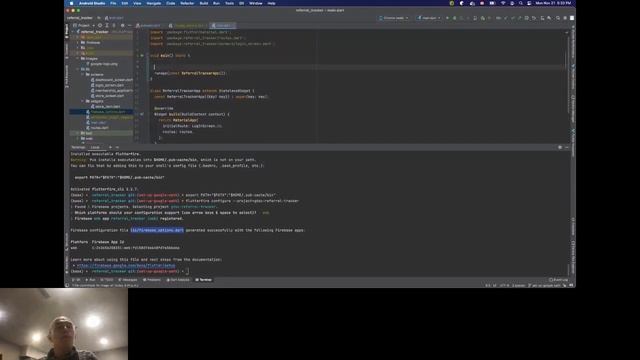Click the runApp(const ReferralTrackerApp()) code line
Image resolution: width=640 pixels, height=360 pixels.
[190, 73]
